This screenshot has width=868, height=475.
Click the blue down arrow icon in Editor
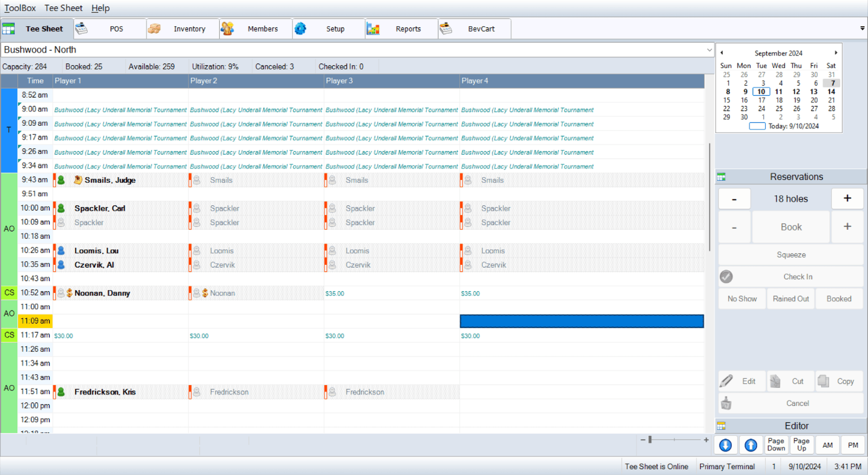725,445
